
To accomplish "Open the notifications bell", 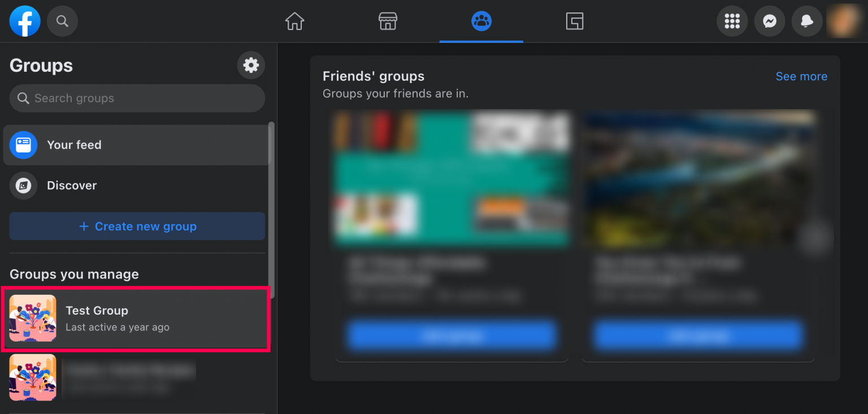I will (807, 21).
